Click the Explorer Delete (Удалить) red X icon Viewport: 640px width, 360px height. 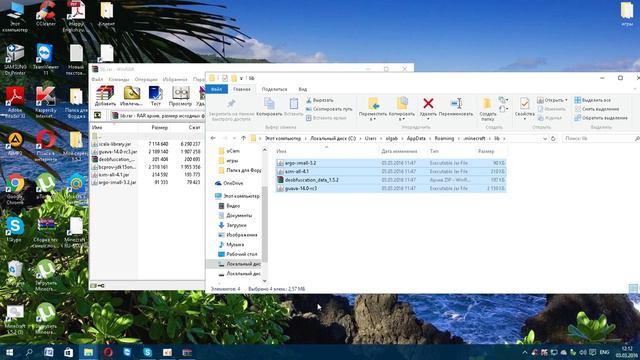pos(428,103)
